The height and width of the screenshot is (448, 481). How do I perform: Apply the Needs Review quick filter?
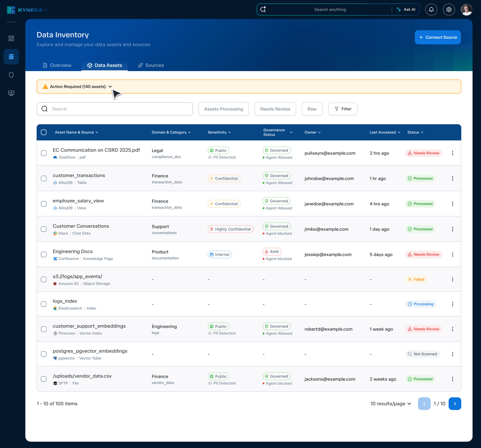pos(275,109)
